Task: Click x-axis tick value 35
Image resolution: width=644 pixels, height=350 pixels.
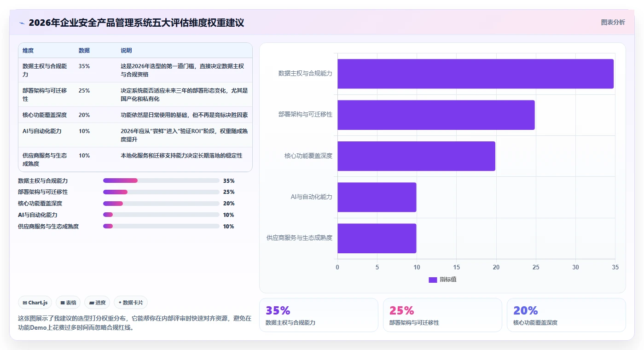Action: (615, 267)
